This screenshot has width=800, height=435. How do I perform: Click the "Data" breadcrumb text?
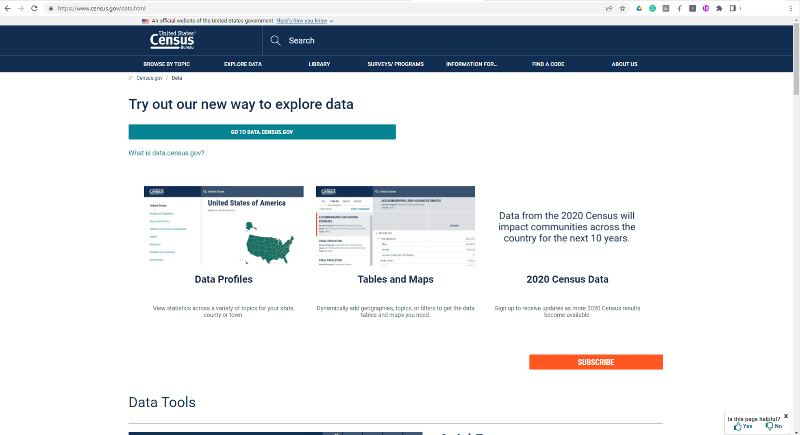[x=177, y=78]
